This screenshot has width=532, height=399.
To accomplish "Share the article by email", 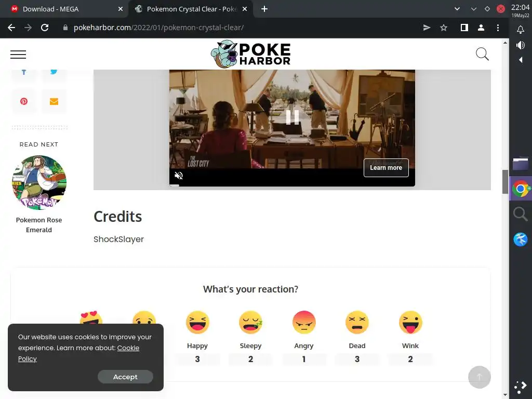I will [x=54, y=101].
